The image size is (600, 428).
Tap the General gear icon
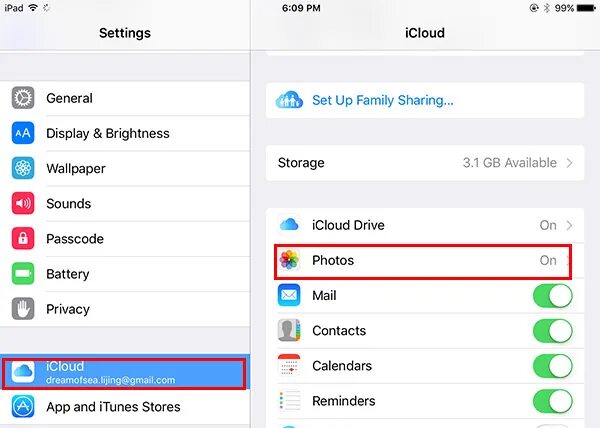23,98
